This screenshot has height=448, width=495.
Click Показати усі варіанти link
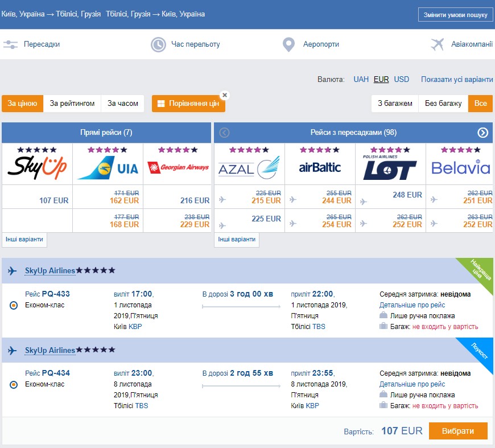(x=457, y=79)
